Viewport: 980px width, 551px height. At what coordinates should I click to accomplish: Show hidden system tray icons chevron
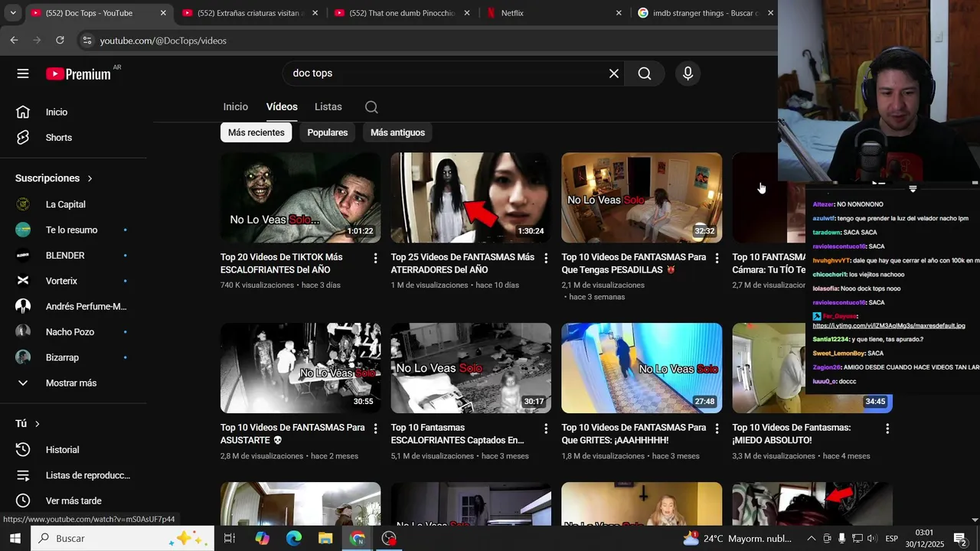[811, 539]
